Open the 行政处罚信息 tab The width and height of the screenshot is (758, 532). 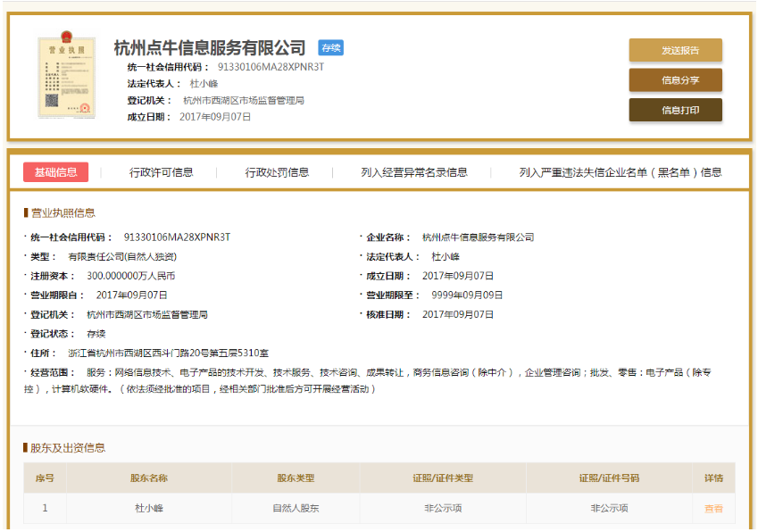coord(277,172)
